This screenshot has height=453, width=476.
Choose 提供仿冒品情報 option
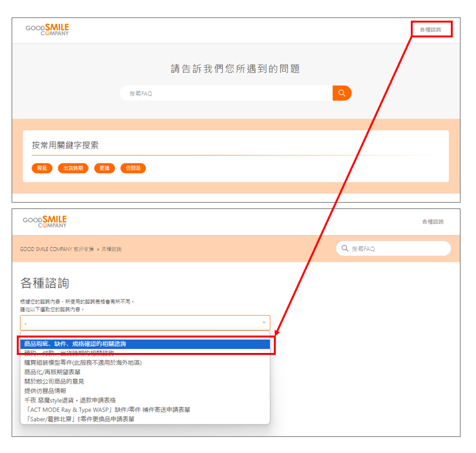click(x=145, y=391)
